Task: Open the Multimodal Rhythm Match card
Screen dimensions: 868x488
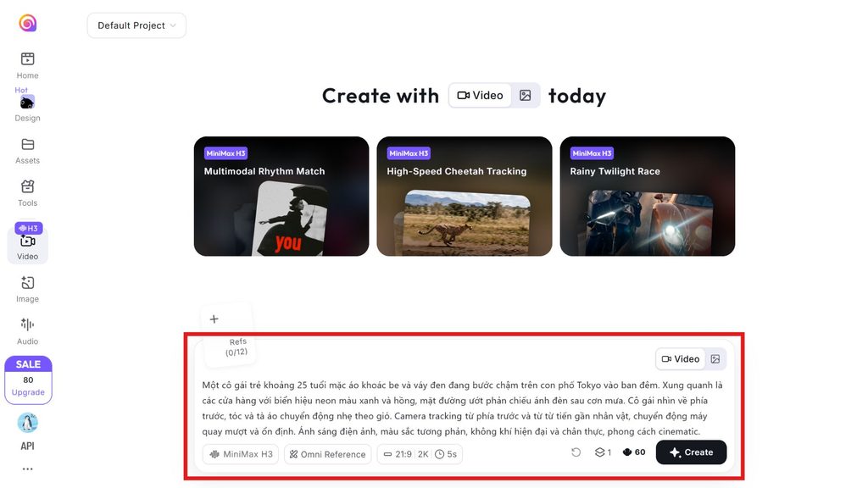Action: [281, 197]
